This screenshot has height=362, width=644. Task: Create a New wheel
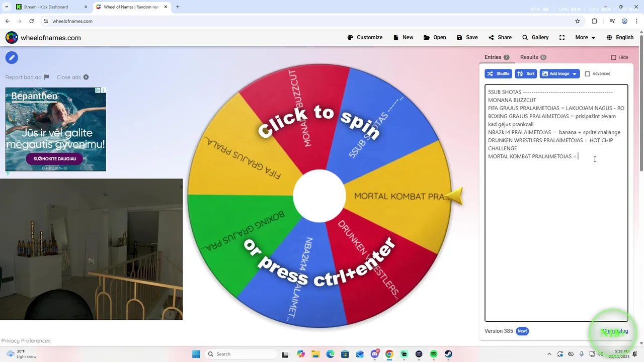(x=404, y=38)
